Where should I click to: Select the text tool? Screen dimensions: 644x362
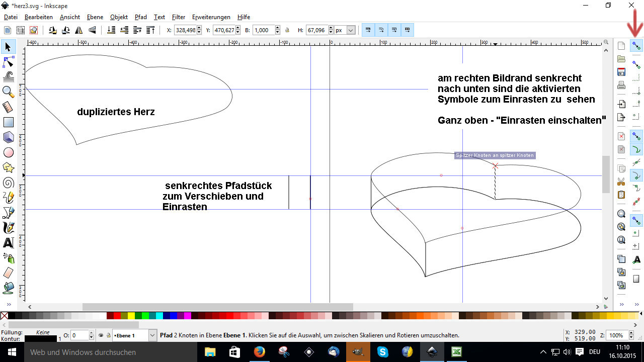pos(9,243)
